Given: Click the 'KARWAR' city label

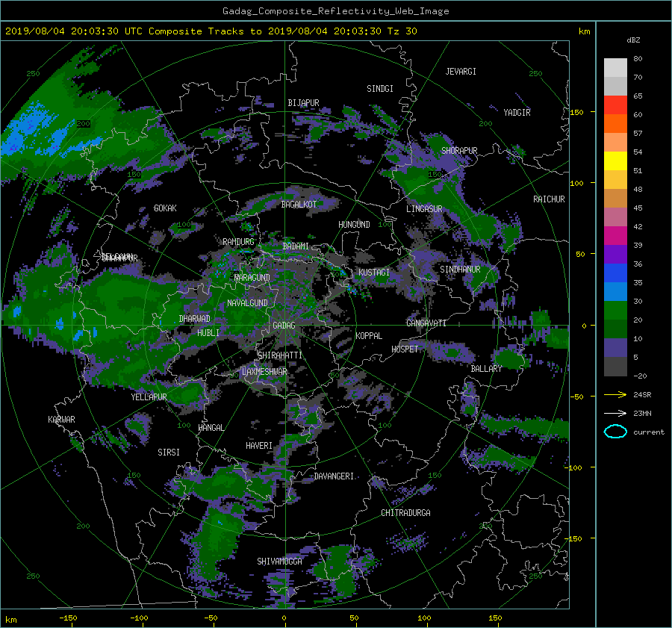Looking at the screenshot, I should tap(61, 420).
